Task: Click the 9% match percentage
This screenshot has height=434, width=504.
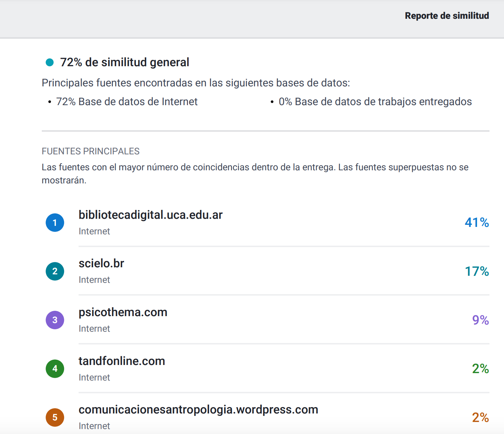Action: pyautogui.click(x=480, y=320)
